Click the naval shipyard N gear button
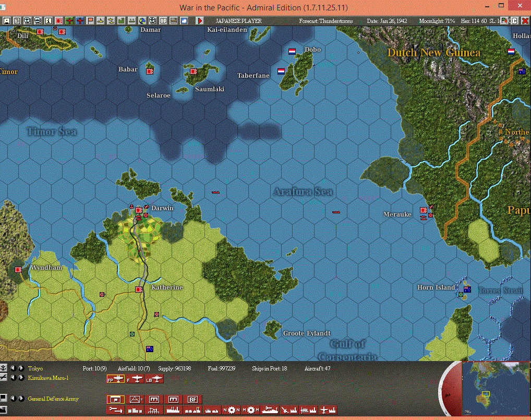This screenshot has height=420, width=531. point(231,410)
